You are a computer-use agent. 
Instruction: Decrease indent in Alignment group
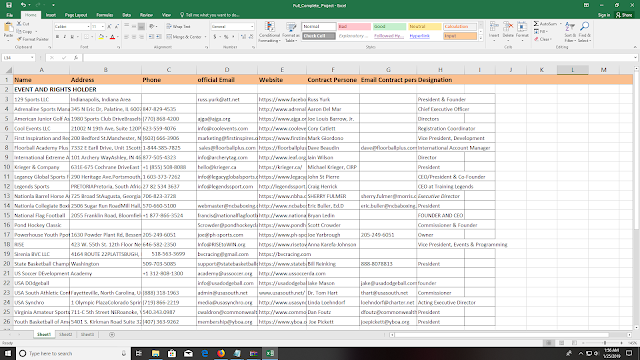tap(151, 37)
